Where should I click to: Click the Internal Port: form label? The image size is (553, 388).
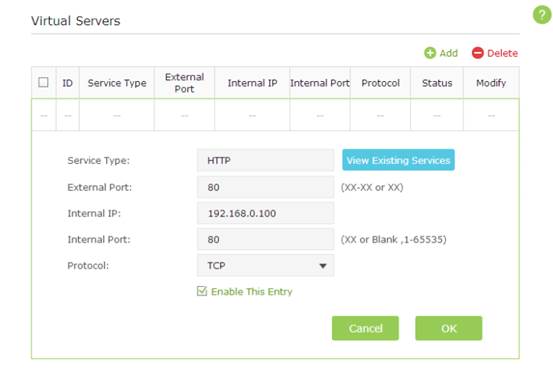(99, 239)
